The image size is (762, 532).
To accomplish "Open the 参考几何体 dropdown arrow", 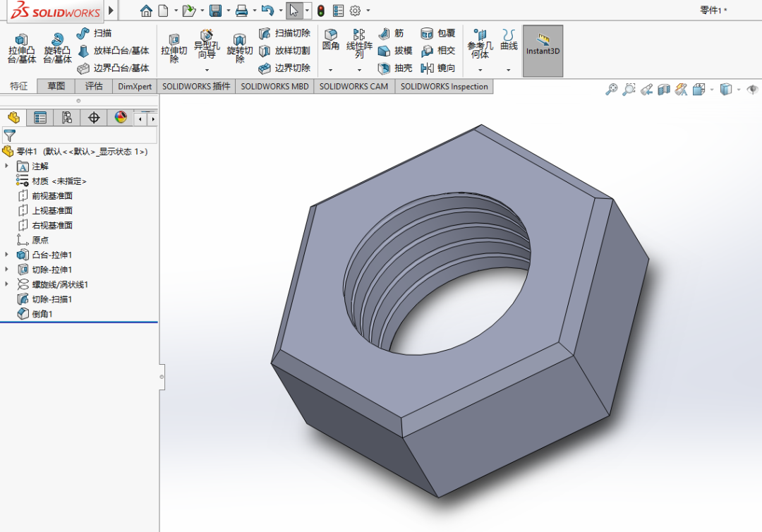I will tap(480, 70).
